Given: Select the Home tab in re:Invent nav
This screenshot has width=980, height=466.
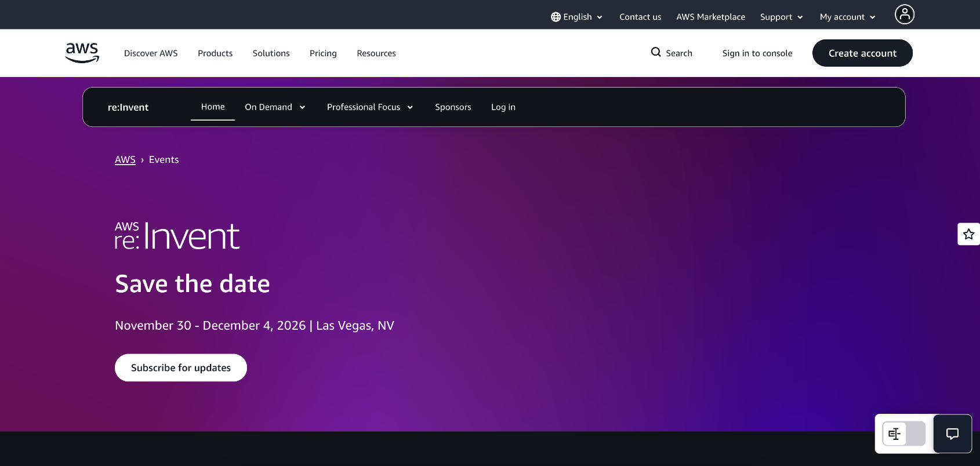Looking at the screenshot, I should pyautogui.click(x=213, y=107).
